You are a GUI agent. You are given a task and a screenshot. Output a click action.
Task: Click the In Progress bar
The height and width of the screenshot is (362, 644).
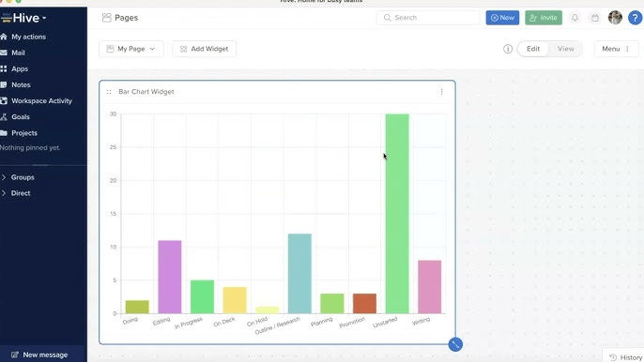coord(202,296)
